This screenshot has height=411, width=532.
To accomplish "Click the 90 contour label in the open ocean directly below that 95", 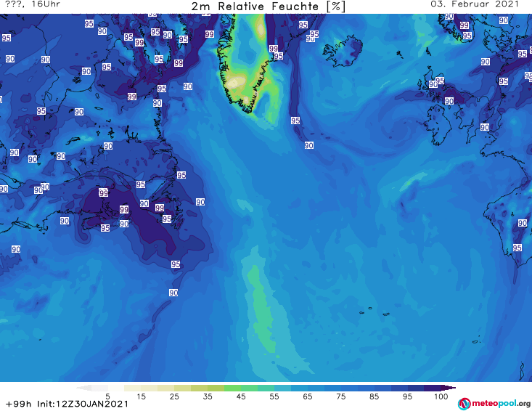I will pyautogui.click(x=308, y=146).
